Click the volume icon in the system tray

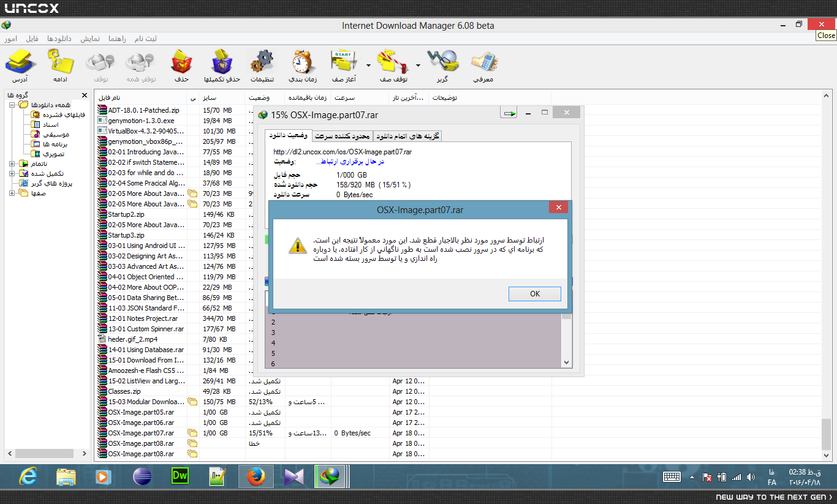tap(751, 477)
